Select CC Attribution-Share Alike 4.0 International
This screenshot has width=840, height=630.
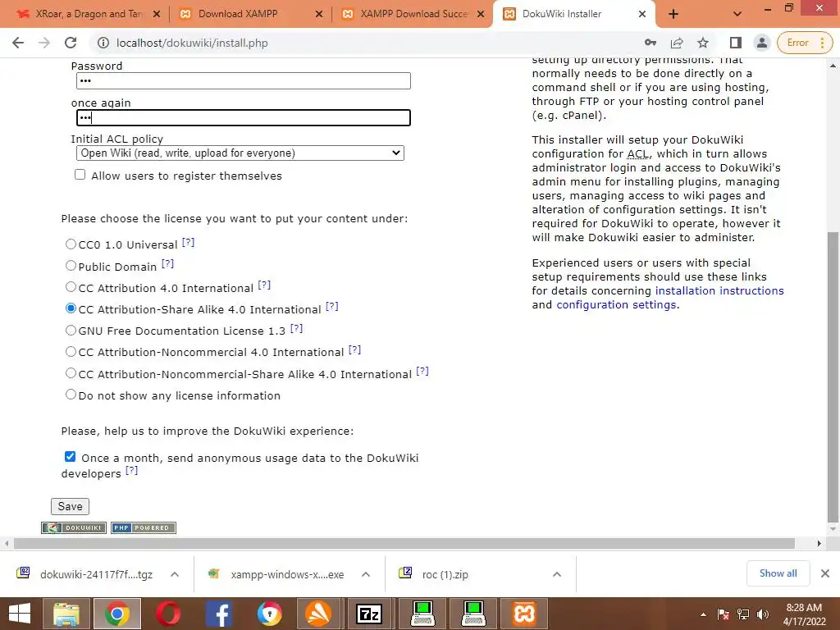(x=71, y=308)
